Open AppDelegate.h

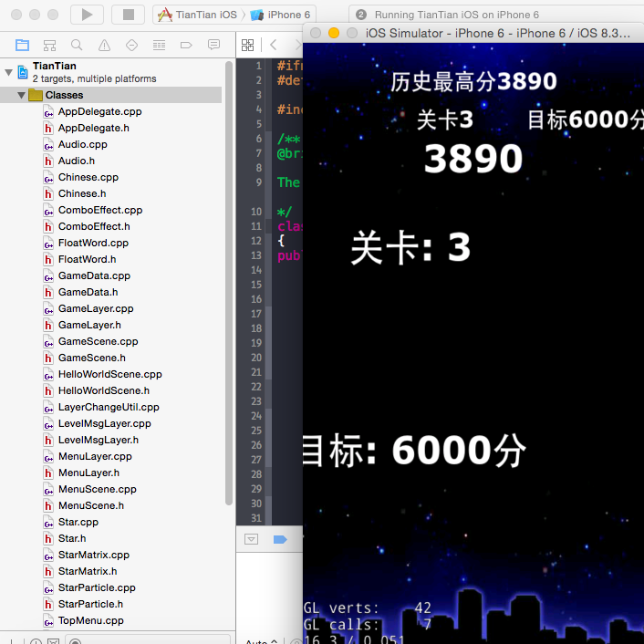point(94,128)
